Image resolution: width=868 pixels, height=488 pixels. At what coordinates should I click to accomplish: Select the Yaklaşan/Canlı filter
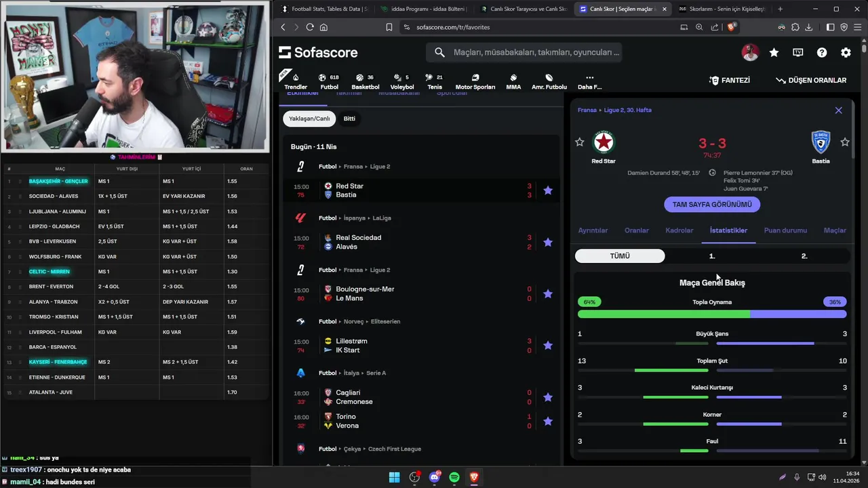pyautogui.click(x=309, y=119)
